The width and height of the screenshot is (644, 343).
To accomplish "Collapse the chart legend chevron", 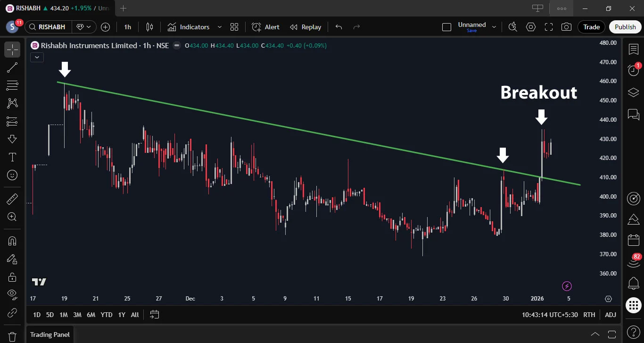I will [37, 57].
